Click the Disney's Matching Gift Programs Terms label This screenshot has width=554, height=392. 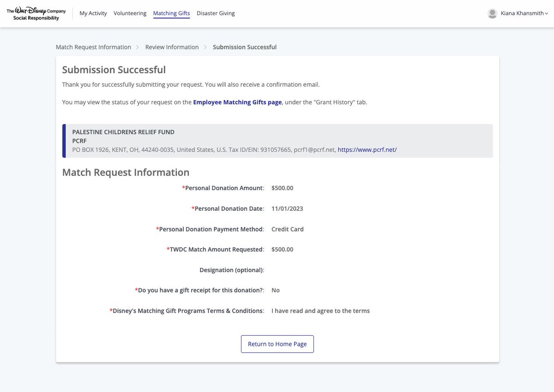(187, 311)
